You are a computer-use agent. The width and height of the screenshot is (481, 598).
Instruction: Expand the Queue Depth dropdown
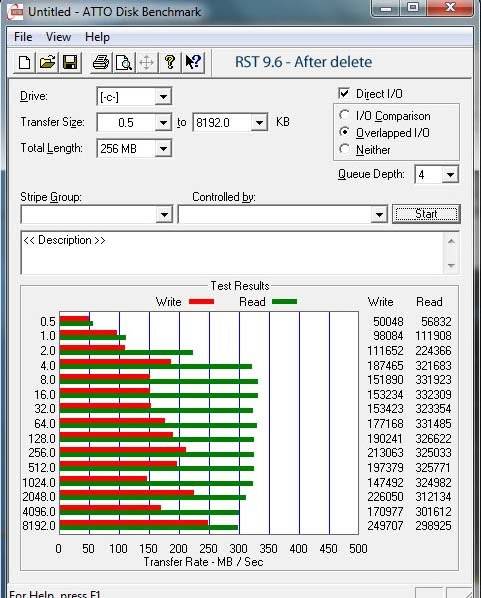(x=450, y=175)
